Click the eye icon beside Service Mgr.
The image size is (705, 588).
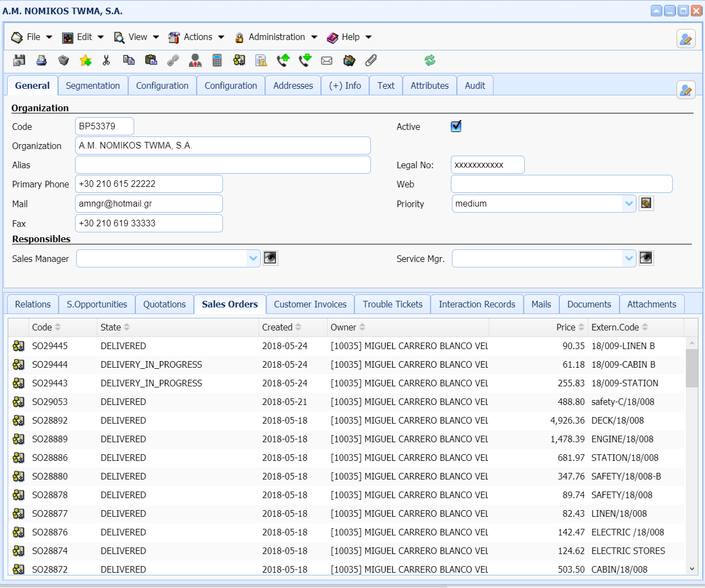[646, 258]
